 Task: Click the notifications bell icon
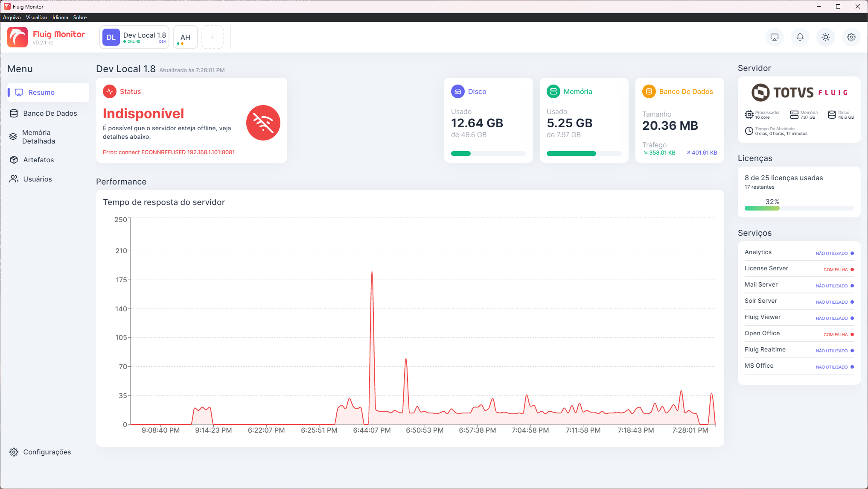pos(800,37)
